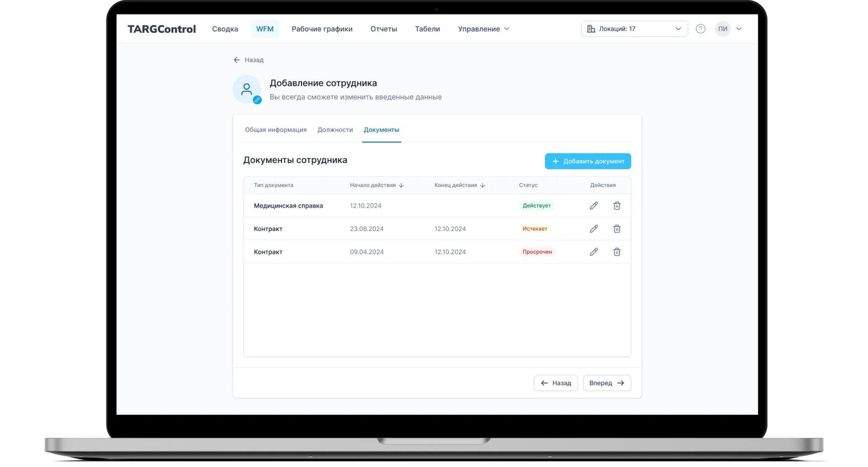Image resolution: width=868 pixels, height=467 pixels.
Task: Click the employee profile avatar with edit badge
Action: [247, 89]
